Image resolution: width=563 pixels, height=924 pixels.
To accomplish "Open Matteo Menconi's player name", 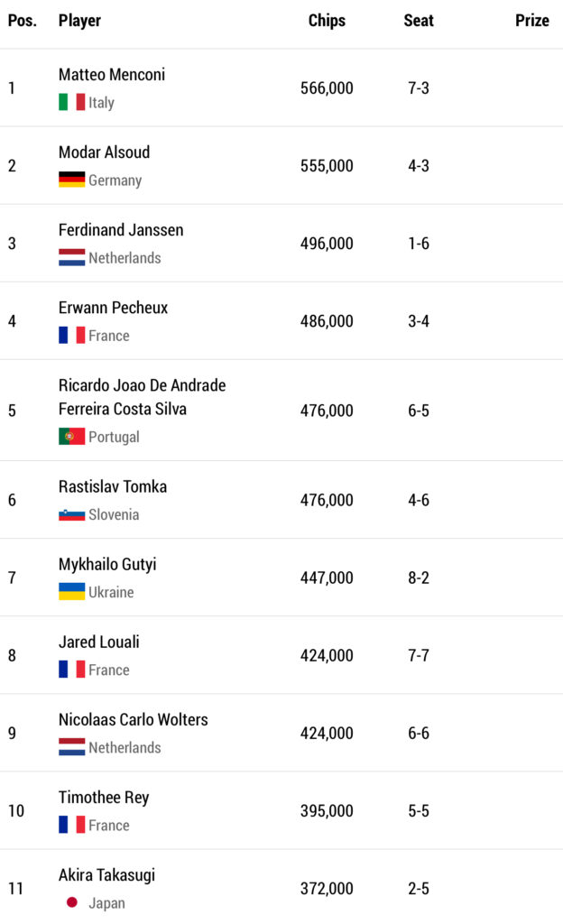I will coord(112,75).
